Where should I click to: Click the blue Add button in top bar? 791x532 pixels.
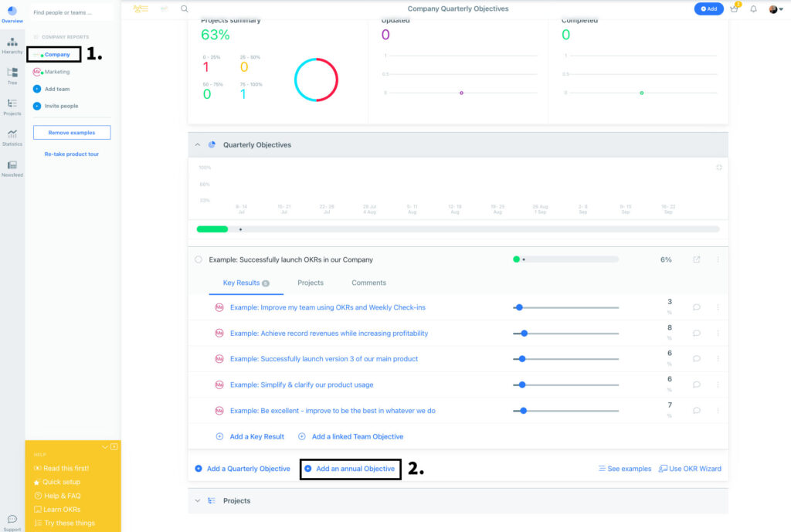pos(709,8)
